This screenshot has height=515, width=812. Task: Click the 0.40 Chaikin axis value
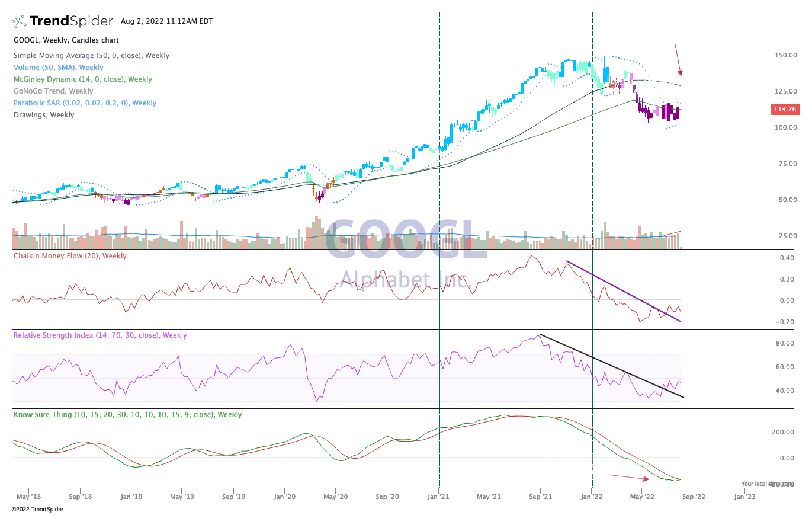point(787,258)
